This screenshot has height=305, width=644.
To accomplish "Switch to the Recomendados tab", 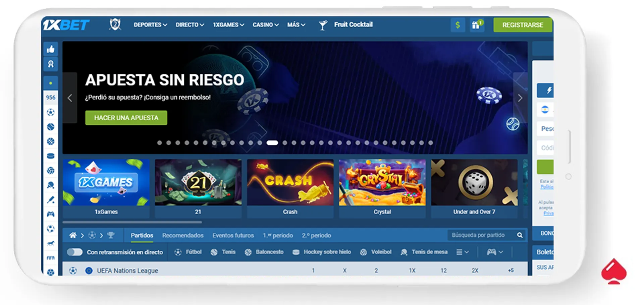I will [x=183, y=235].
